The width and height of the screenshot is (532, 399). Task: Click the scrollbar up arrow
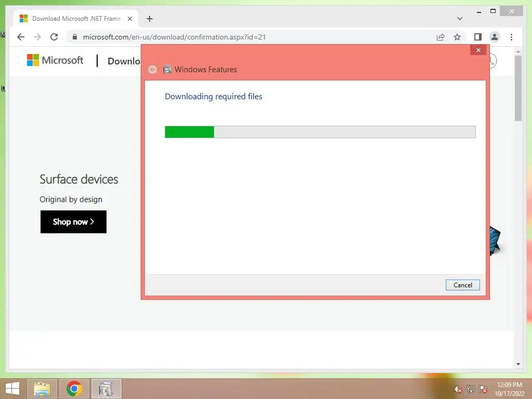[x=518, y=51]
